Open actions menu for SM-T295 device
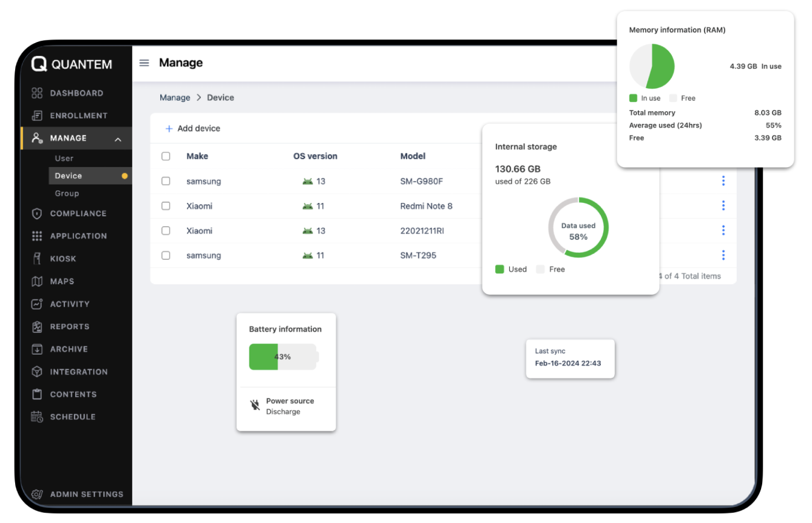812x523 pixels. tap(723, 255)
